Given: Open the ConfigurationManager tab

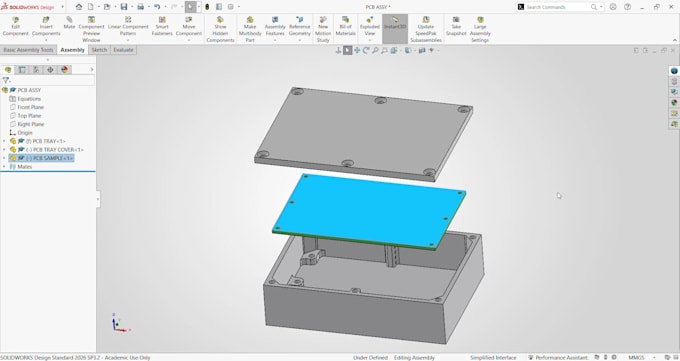Looking at the screenshot, I should click(x=36, y=69).
